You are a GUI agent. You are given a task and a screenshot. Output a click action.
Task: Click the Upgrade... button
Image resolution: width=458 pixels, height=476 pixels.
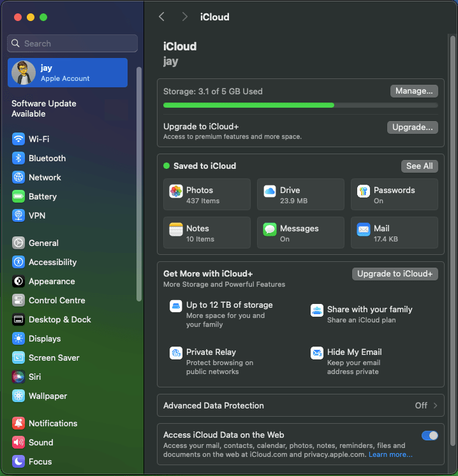413,127
